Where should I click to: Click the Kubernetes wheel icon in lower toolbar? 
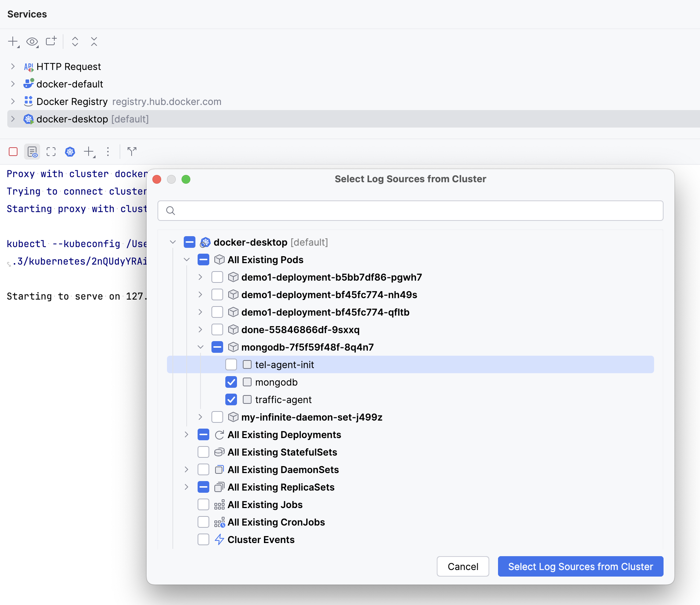point(70,152)
